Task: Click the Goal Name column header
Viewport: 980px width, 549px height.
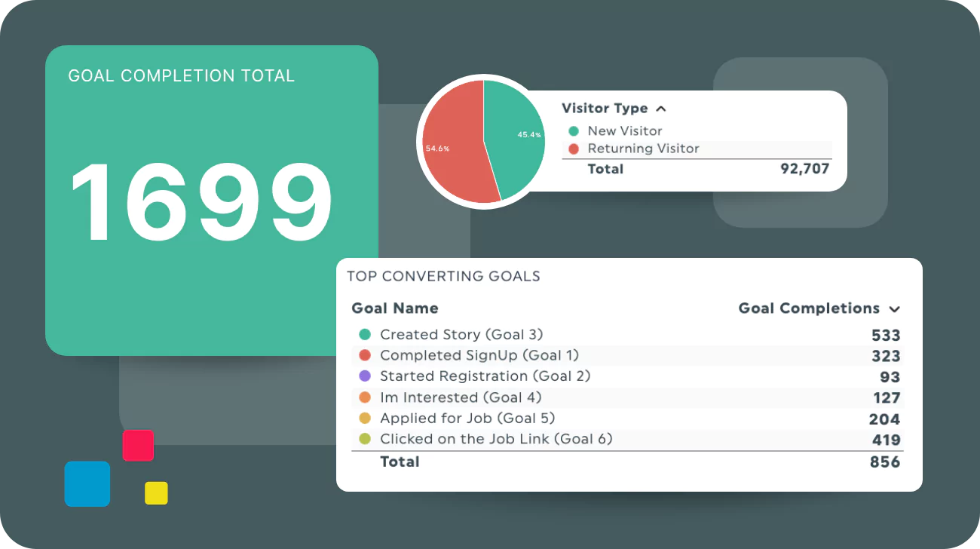Action: tap(395, 308)
